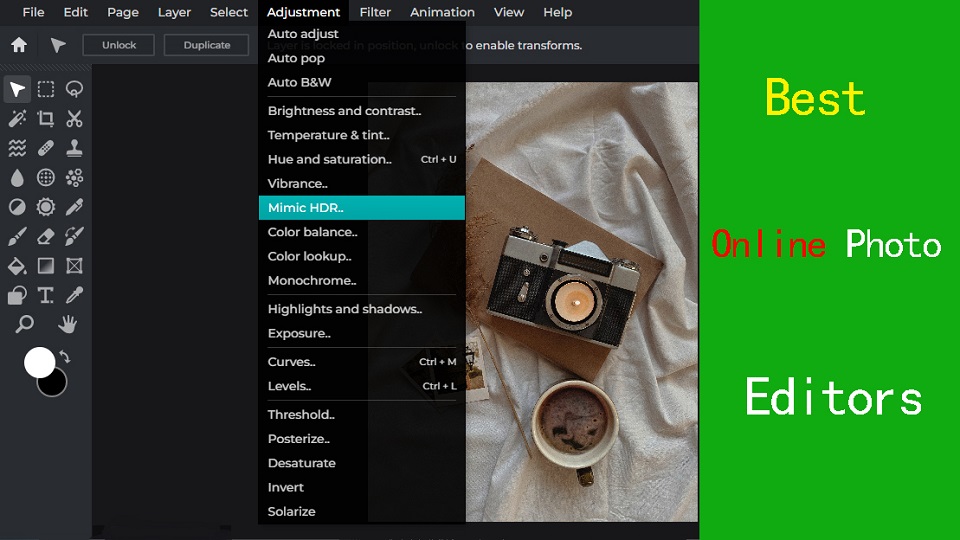Open the Edit menu
The height and width of the screenshot is (540, 960).
[x=76, y=12]
